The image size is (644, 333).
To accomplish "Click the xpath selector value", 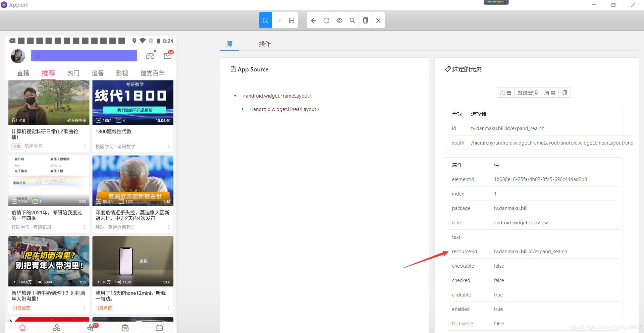I will [x=552, y=143].
